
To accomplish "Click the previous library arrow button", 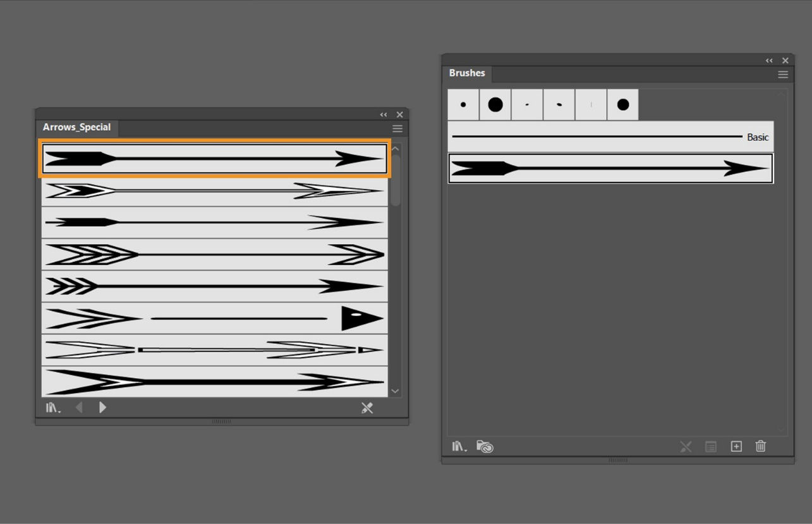I will [x=78, y=407].
